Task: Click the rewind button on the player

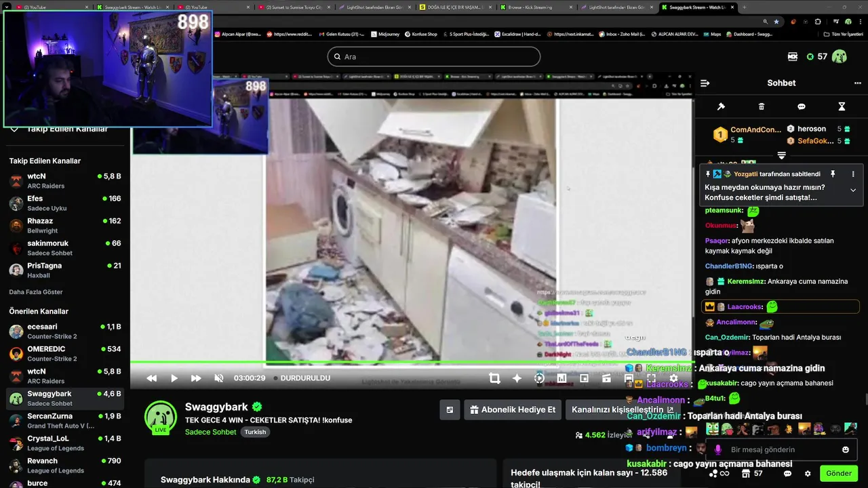Action: click(151, 378)
